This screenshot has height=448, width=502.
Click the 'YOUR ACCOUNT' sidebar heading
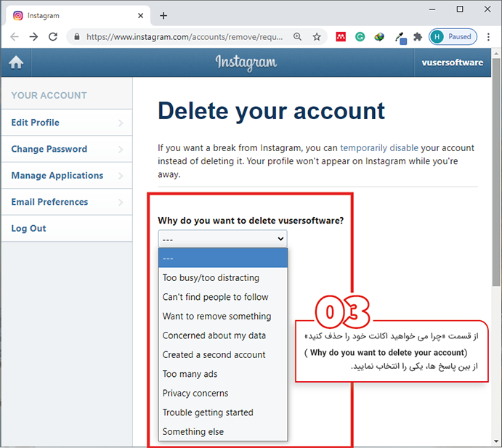(49, 95)
